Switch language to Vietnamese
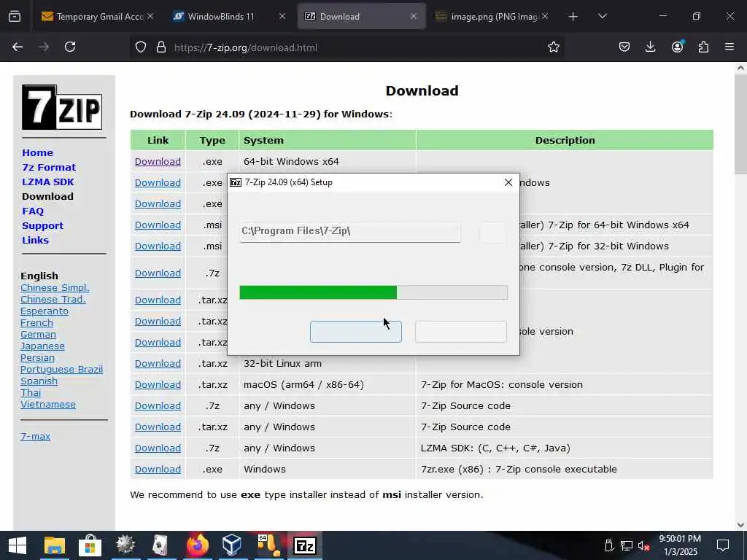 click(47, 404)
